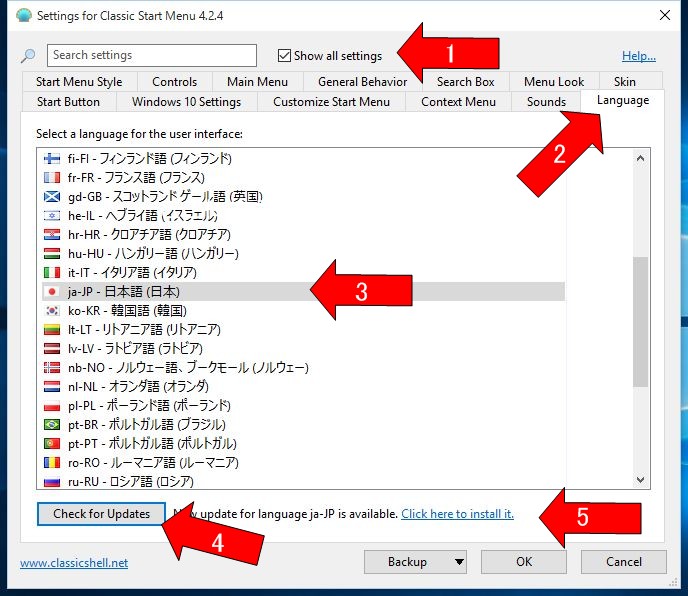Viewport: 688px width, 596px height.
Task: Click the French flag icon for fr-FR
Action: click(x=52, y=177)
